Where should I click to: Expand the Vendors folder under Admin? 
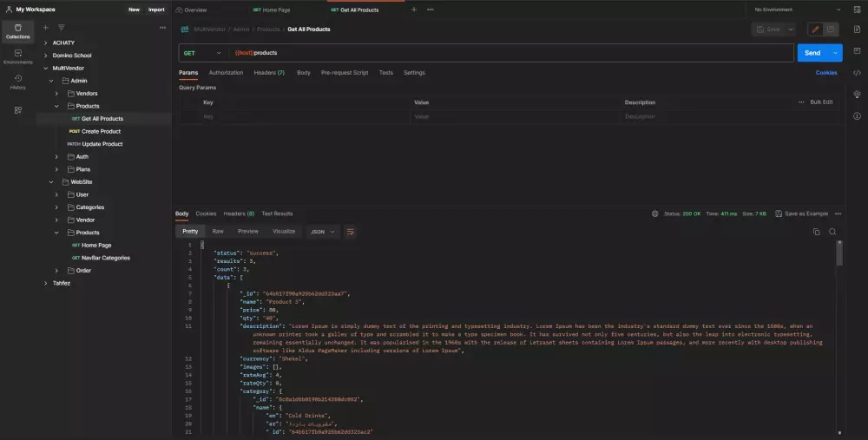pyautogui.click(x=57, y=93)
